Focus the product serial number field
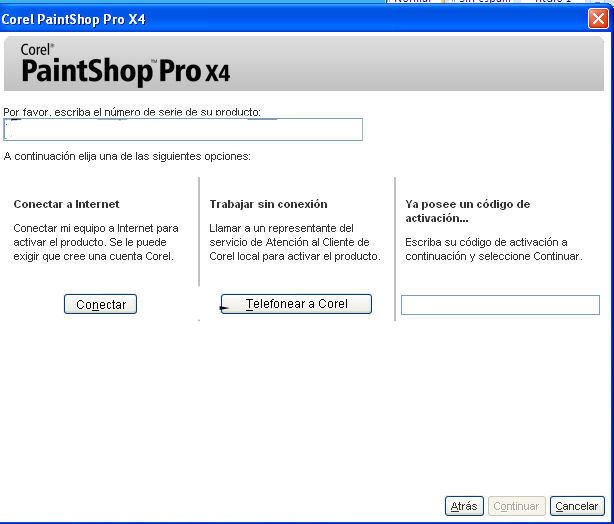The height and width of the screenshot is (524, 614). coord(183,130)
